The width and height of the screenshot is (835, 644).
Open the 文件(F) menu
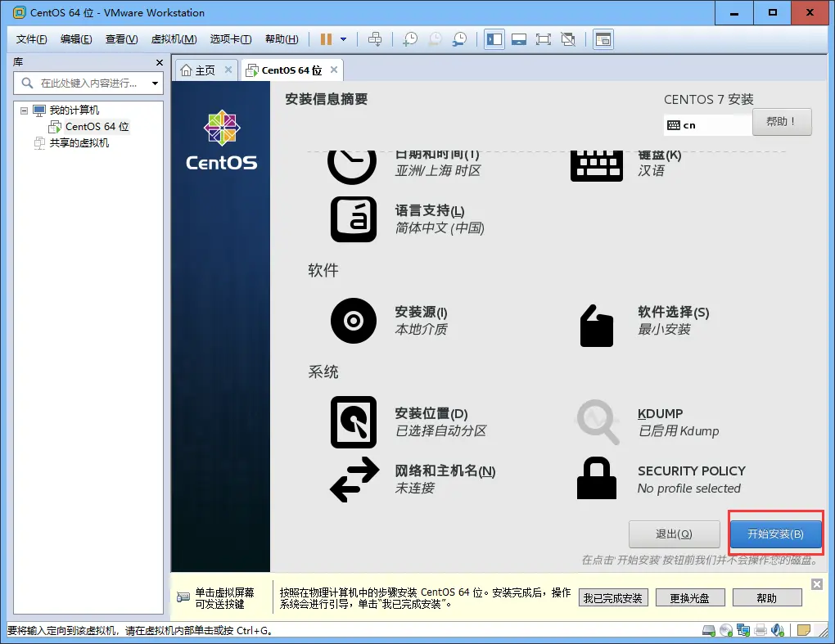pos(31,38)
